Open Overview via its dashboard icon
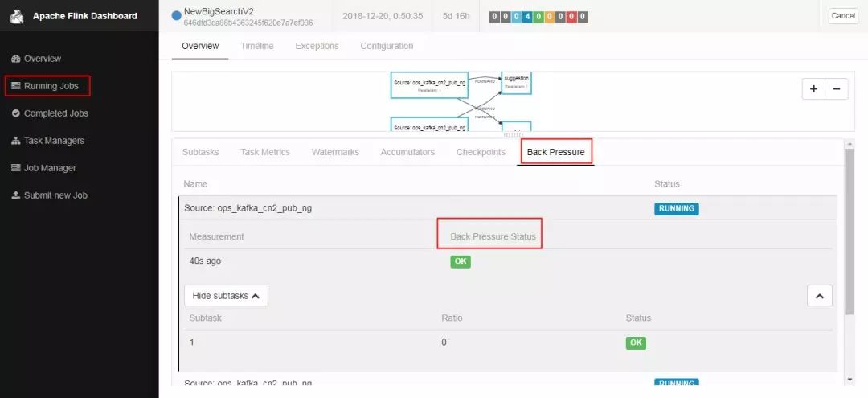 (15, 59)
